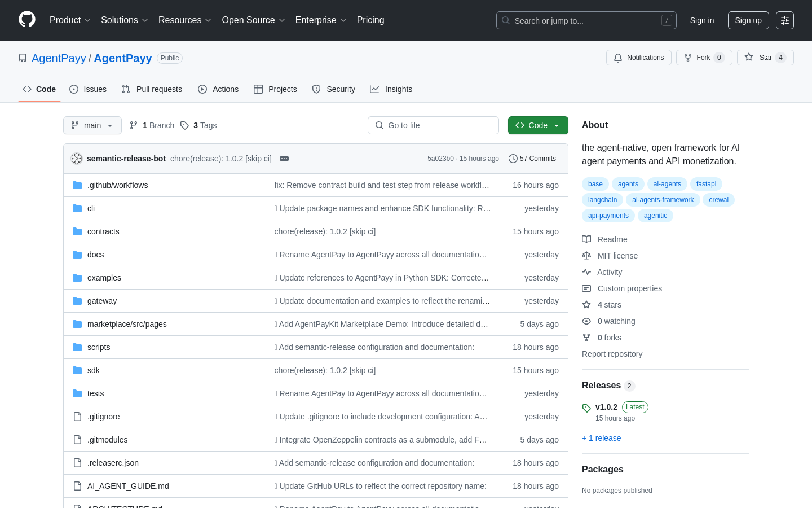
Task: Click the contracts folder icon
Action: pyautogui.click(x=77, y=231)
